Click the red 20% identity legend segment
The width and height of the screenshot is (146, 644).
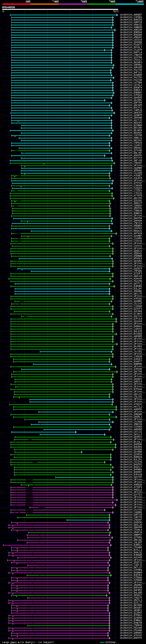(x=16, y=4)
